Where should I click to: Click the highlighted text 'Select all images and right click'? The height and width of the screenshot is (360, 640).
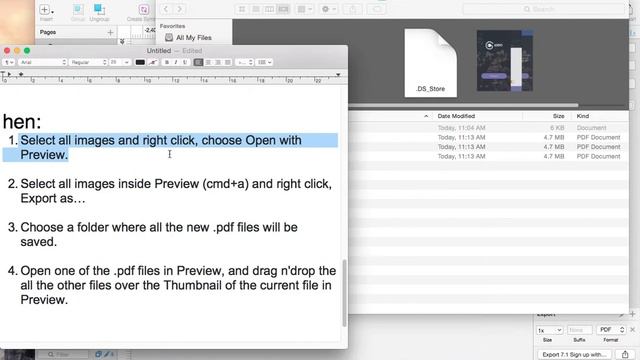(x=109, y=140)
